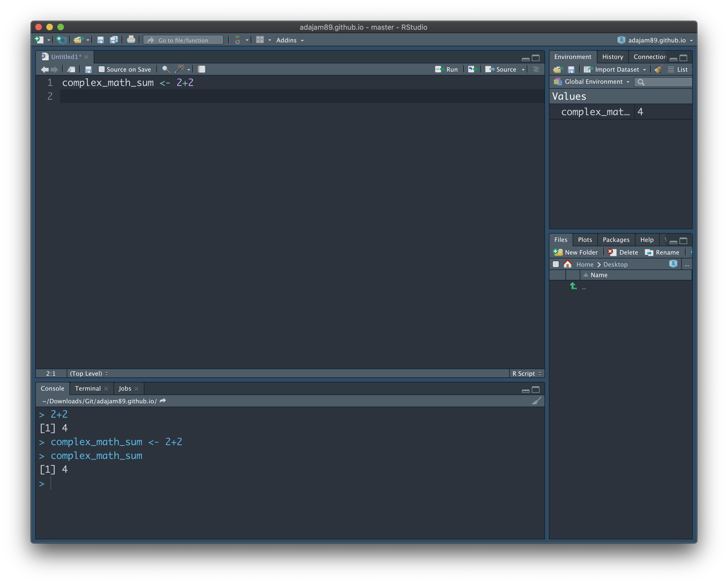This screenshot has height=584, width=728.
Task: Rename the selected file
Action: click(x=662, y=252)
